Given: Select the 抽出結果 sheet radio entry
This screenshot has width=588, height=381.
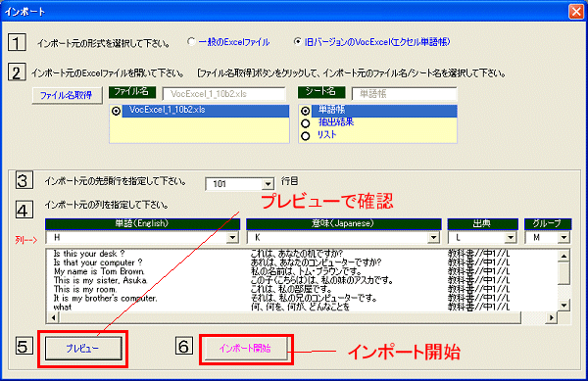Looking at the screenshot, I should point(306,123).
